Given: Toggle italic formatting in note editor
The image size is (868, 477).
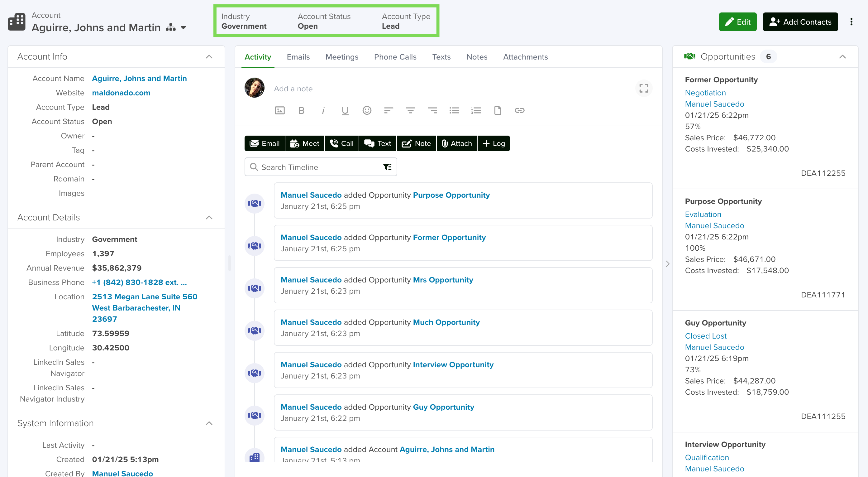Looking at the screenshot, I should click(x=323, y=110).
